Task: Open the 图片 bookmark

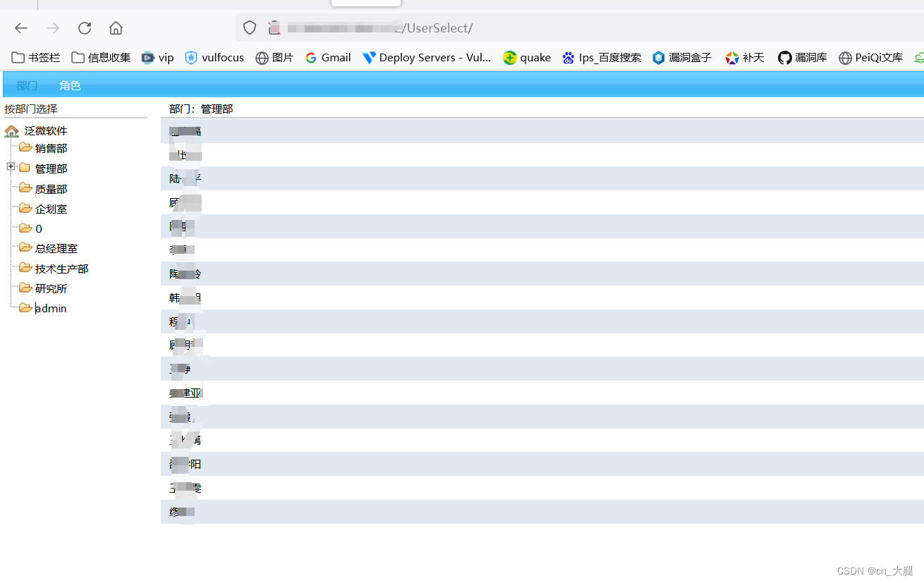Action: [274, 58]
